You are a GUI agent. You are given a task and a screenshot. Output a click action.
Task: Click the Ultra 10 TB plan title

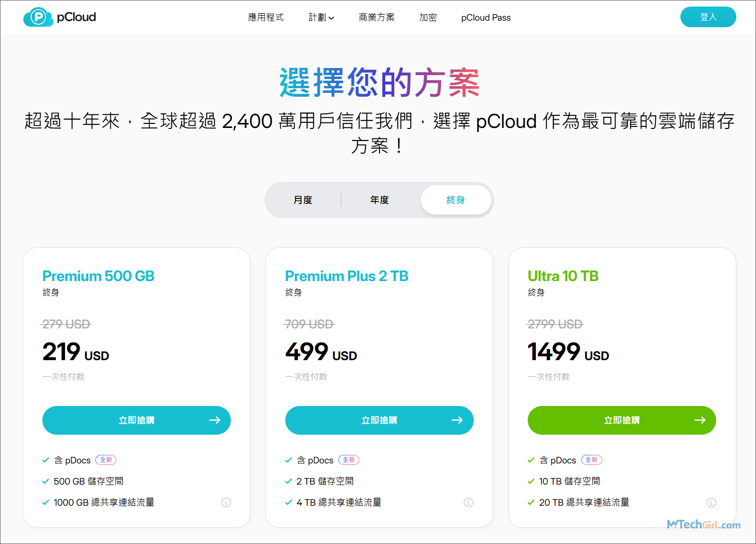[563, 276]
